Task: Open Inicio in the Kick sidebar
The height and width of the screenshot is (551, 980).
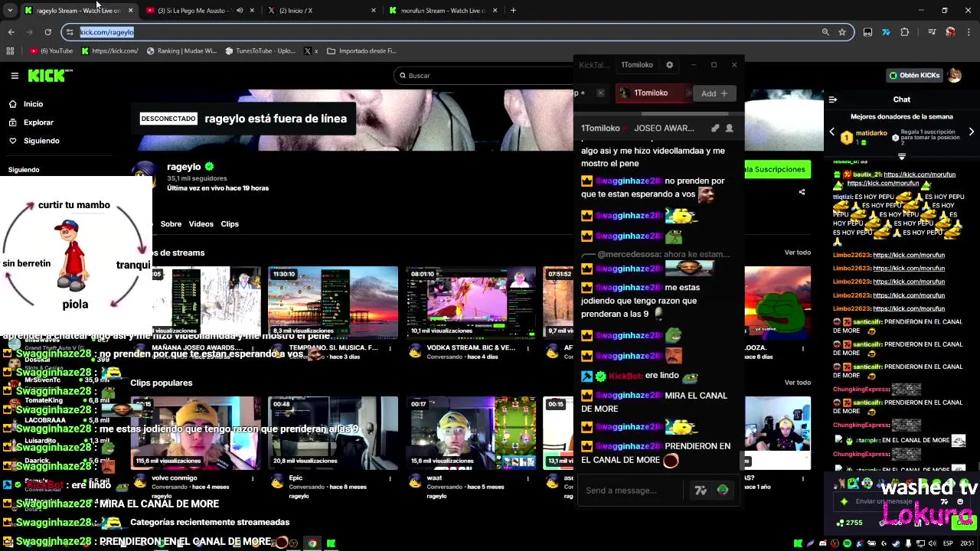Action: coord(33,104)
